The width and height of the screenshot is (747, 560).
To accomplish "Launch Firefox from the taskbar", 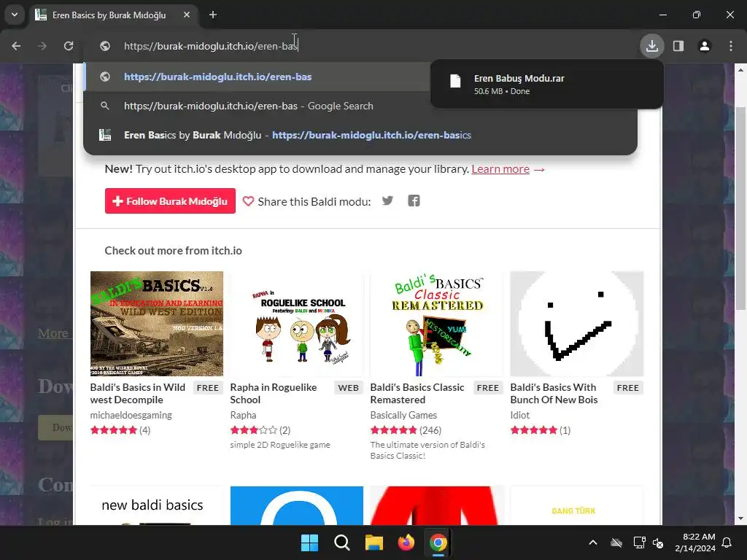I will point(406,542).
